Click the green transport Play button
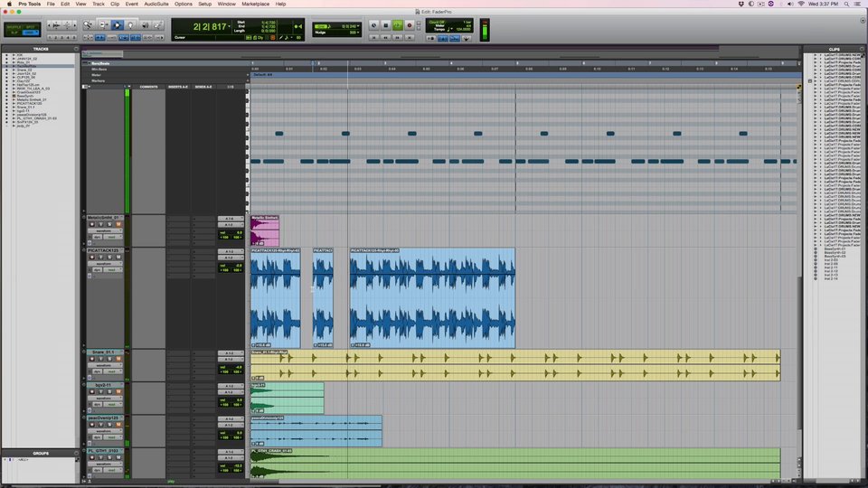The image size is (868, 488). coord(398,25)
